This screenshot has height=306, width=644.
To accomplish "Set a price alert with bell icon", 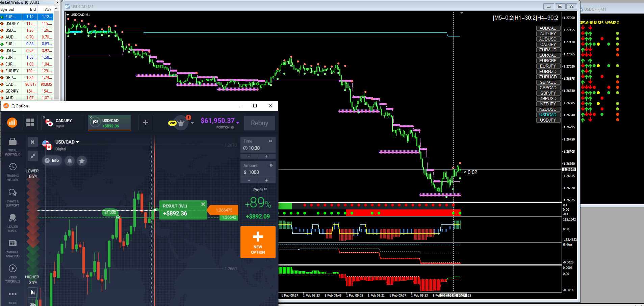I will 70,161.
